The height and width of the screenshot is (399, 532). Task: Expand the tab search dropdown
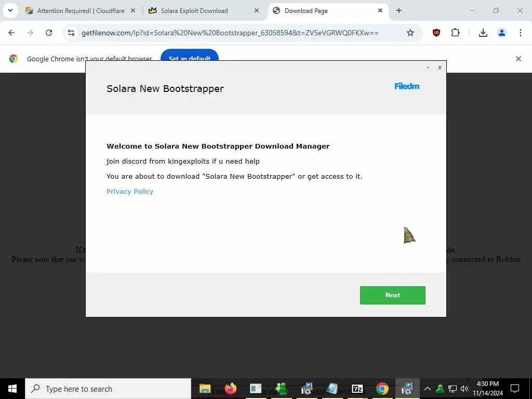click(10, 10)
